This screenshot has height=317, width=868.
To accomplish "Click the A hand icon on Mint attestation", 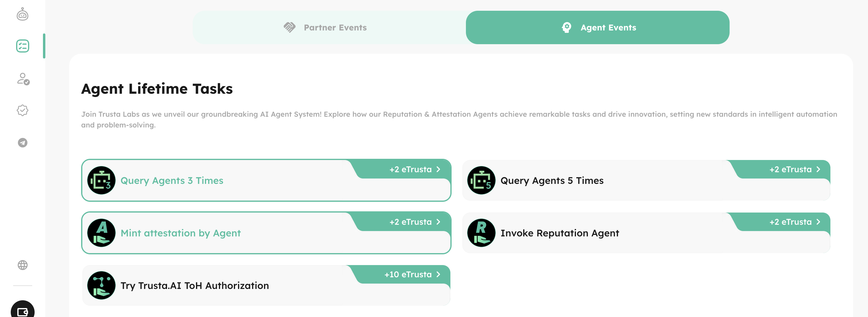I will point(101,233).
